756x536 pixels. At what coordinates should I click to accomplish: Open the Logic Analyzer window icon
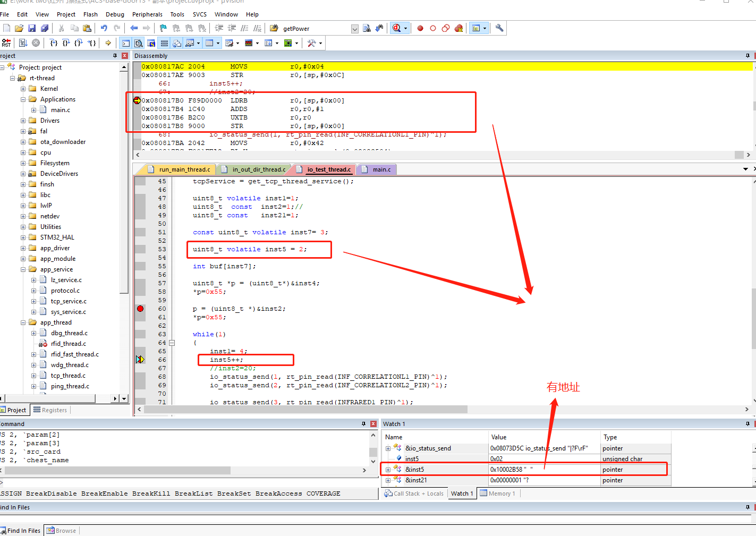pos(249,43)
